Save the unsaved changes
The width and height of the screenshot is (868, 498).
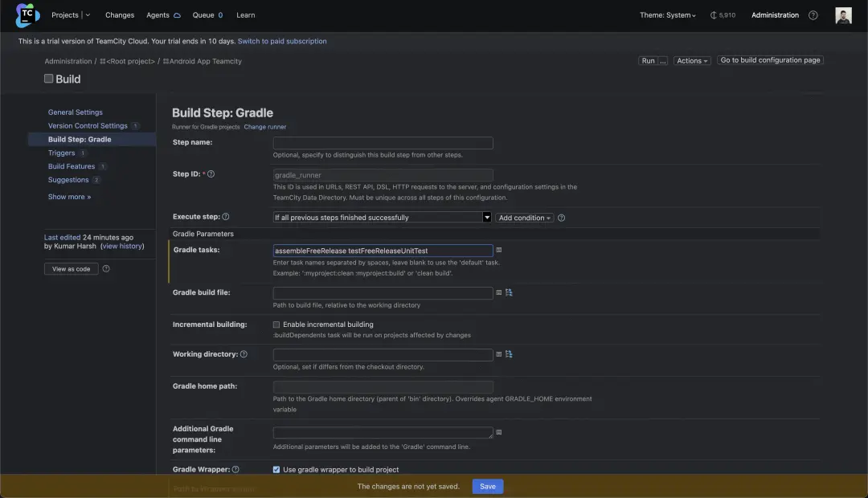point(488,486)
